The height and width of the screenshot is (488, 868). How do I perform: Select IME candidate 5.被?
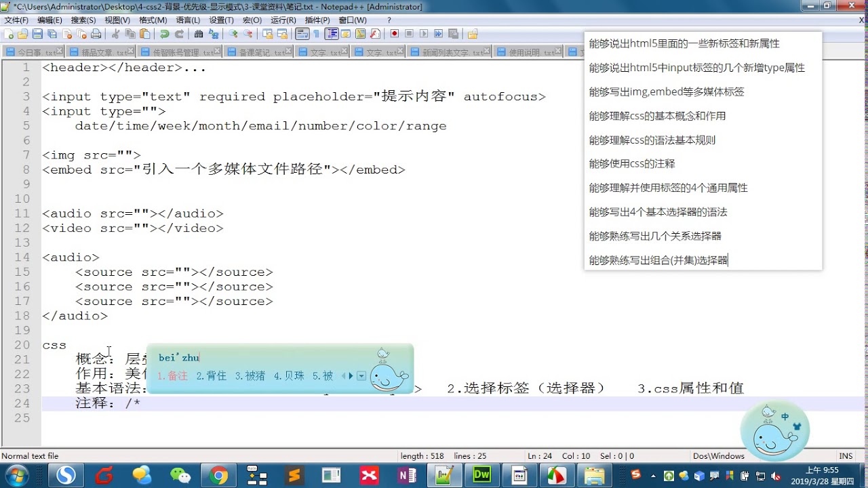tap(323, 375)
